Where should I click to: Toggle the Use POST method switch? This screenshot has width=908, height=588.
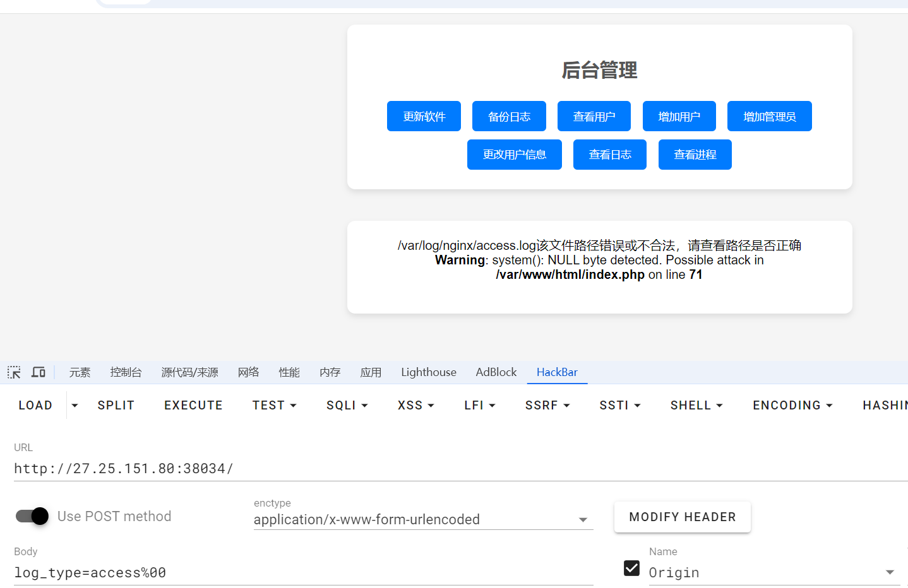coord(32,516)
